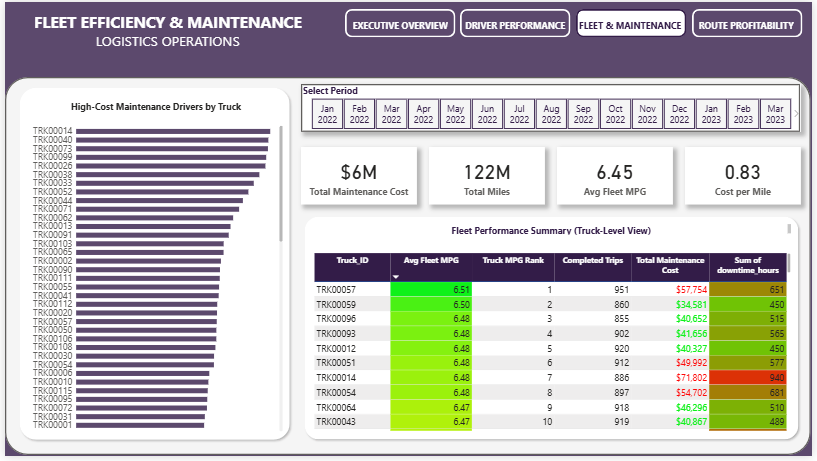Choose Mar 2022 period tile

[x=391, y=114]
